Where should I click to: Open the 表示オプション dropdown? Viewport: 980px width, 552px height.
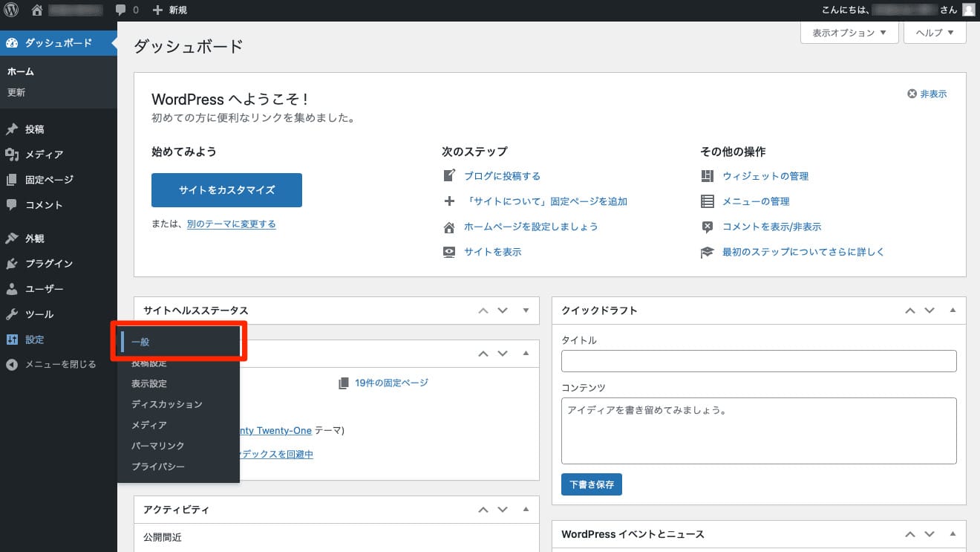[x=849, y=33]
